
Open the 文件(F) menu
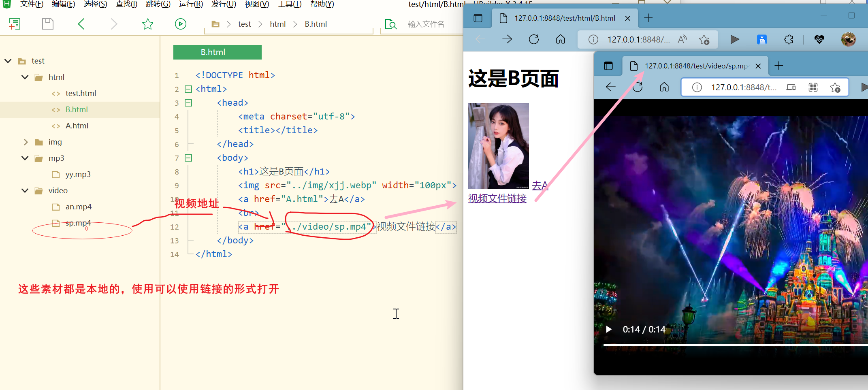[32, 4]
